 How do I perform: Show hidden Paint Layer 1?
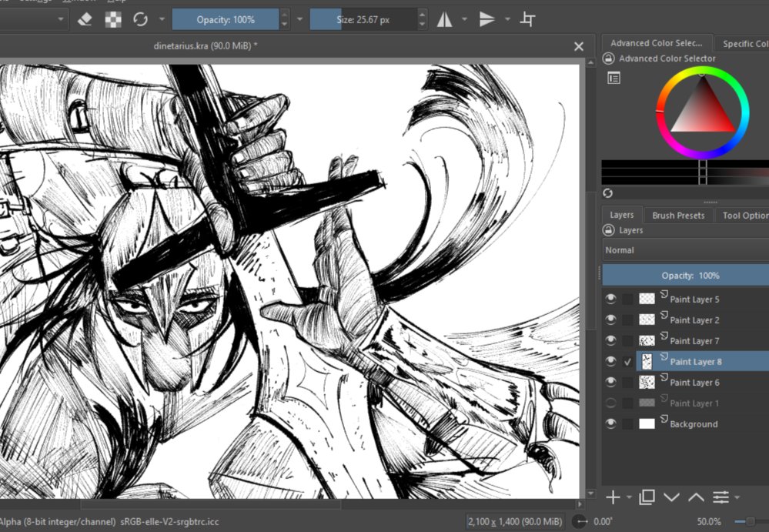click(x=610, y=403)
